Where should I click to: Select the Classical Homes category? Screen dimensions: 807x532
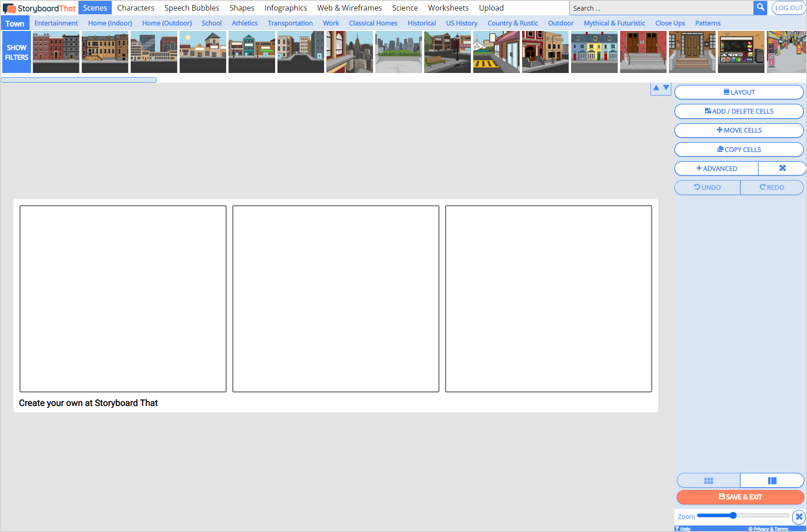pyautogui.click(x=373, y=23)
